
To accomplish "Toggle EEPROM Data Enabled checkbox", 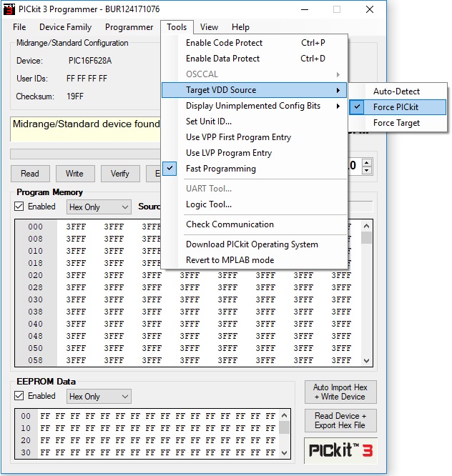I will click(x=19, y=396).
